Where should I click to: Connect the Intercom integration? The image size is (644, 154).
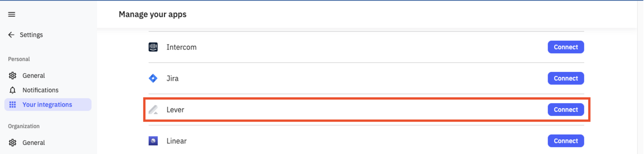(x=565, y=47)
